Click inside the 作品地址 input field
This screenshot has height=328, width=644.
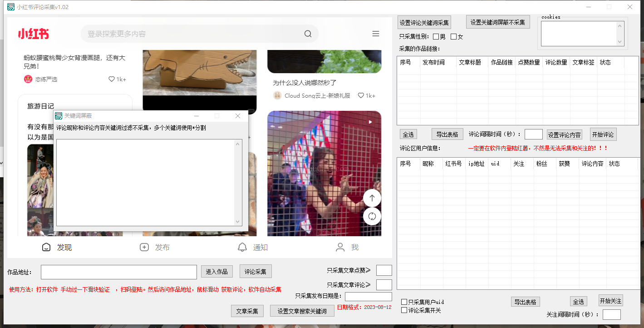coord(118,272)
